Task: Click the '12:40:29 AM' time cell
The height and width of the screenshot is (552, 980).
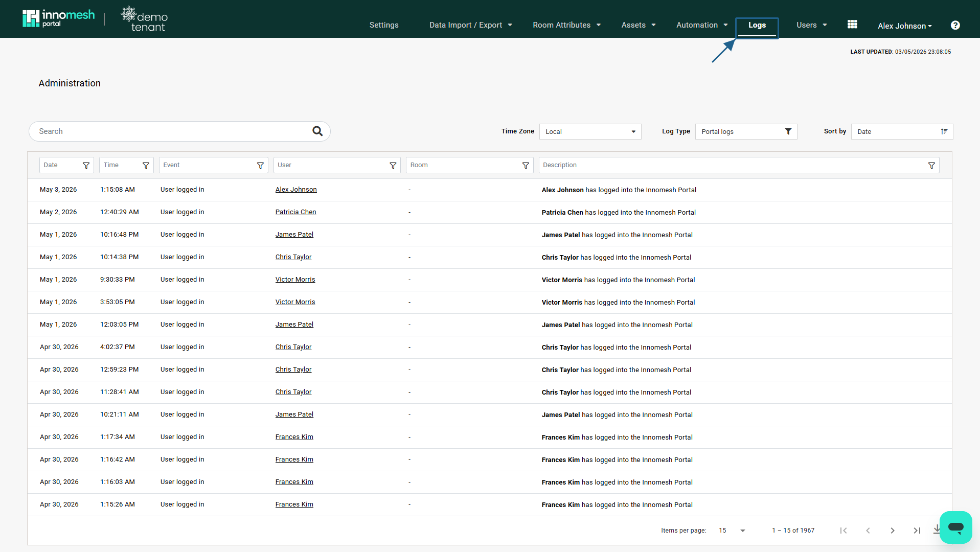Action: [119, 212]
